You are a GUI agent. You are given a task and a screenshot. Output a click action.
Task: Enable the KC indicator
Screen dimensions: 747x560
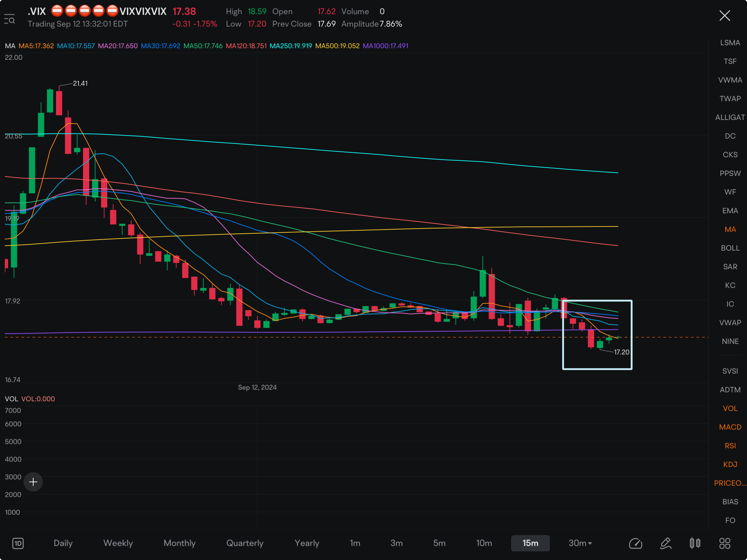730,286
